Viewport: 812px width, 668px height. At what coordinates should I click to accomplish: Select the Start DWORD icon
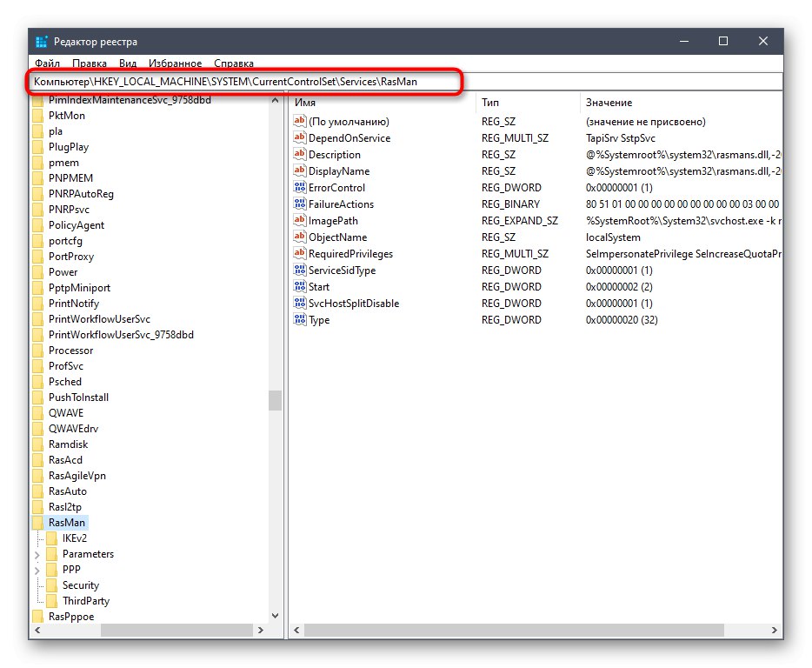(x=299, y=286)
